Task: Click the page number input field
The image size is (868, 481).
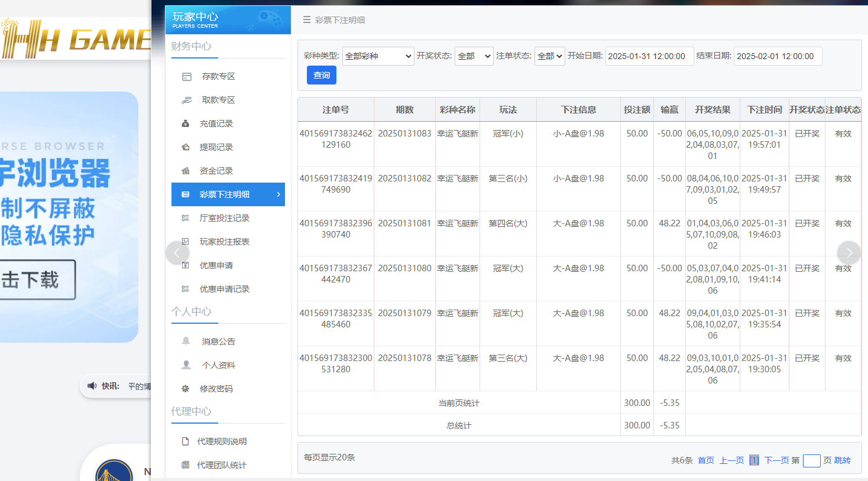Action: 812,460
